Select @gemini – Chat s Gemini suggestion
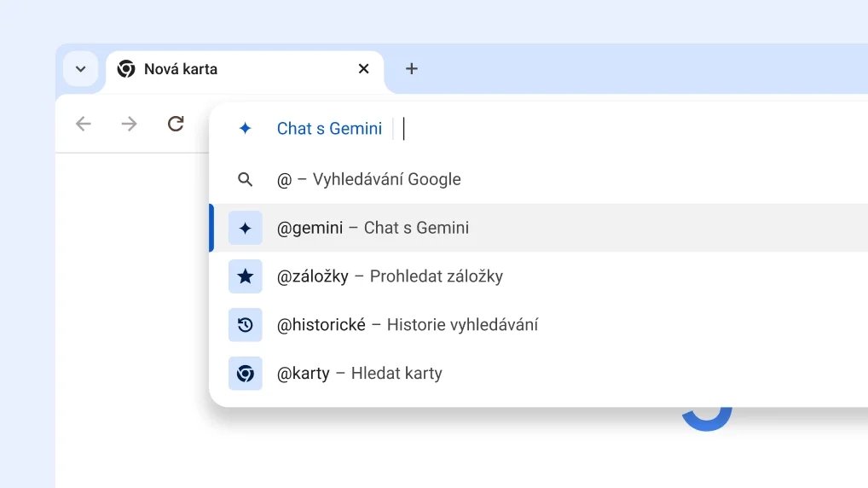This screenshot has width=868, height=488. pos(373,228)
